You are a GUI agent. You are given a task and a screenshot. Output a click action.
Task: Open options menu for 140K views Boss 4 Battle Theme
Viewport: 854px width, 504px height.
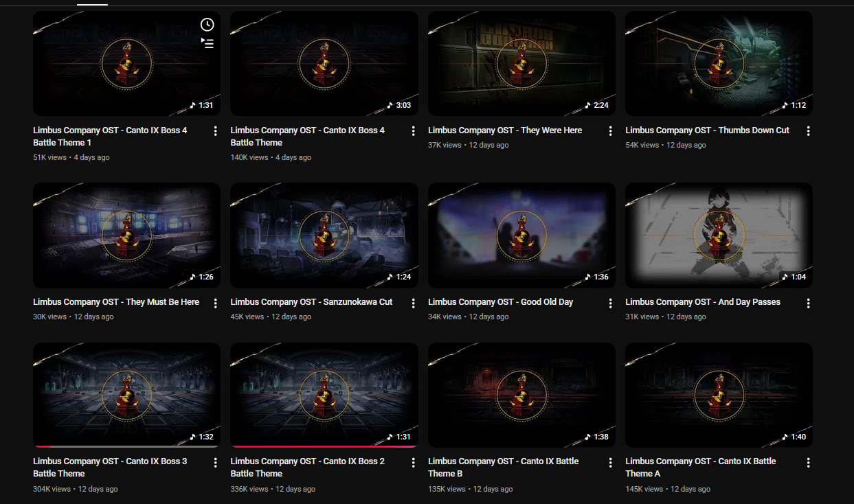[x=413, y=131]
